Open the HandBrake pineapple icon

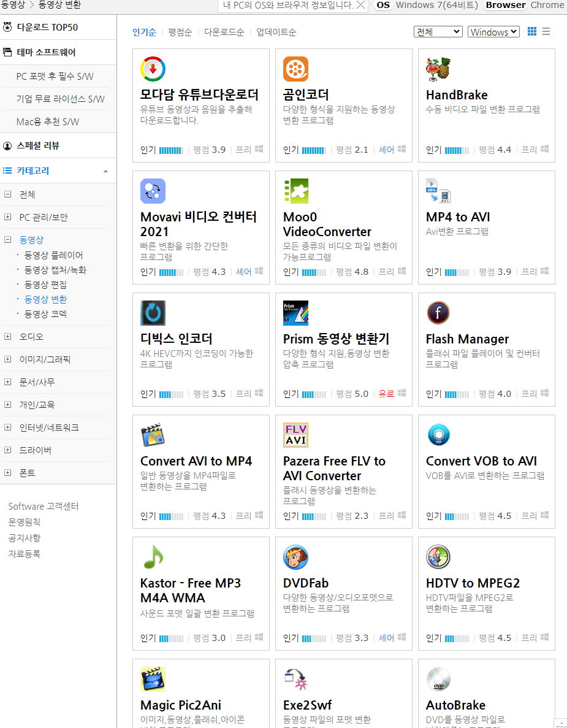tap(438, 69)
